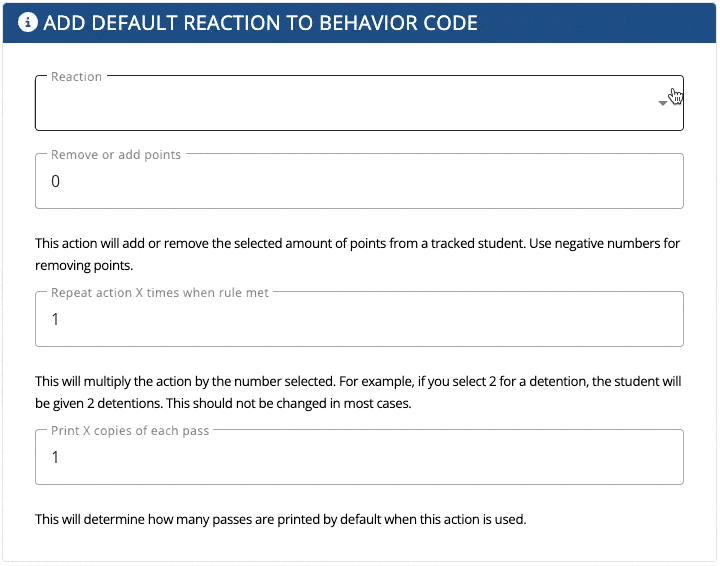Focus the Print X copies field
This screenshot has width=720, height=566.
tap(359, 457)
